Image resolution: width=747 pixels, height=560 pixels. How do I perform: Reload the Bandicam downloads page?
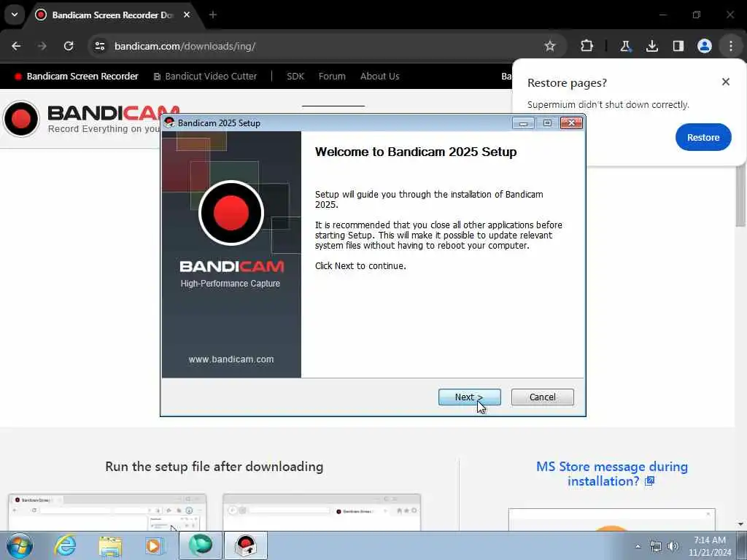(x=69, y=46)
